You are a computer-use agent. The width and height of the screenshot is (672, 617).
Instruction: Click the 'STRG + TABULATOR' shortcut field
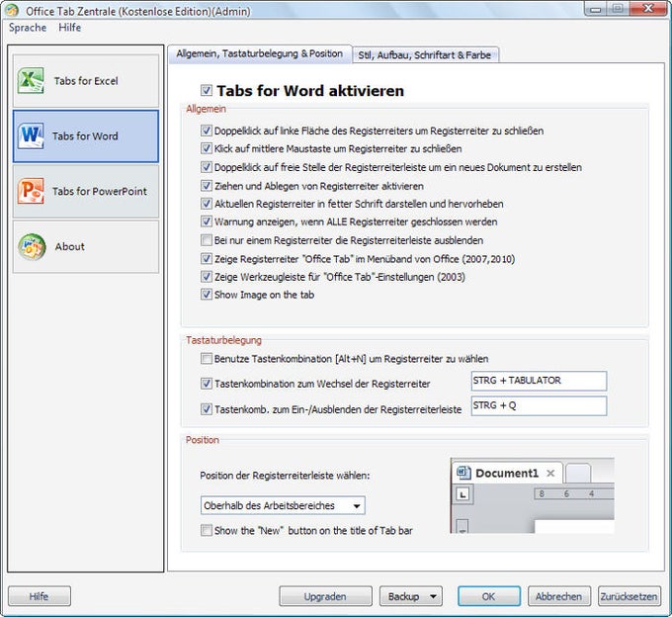[x=539, y=382]
